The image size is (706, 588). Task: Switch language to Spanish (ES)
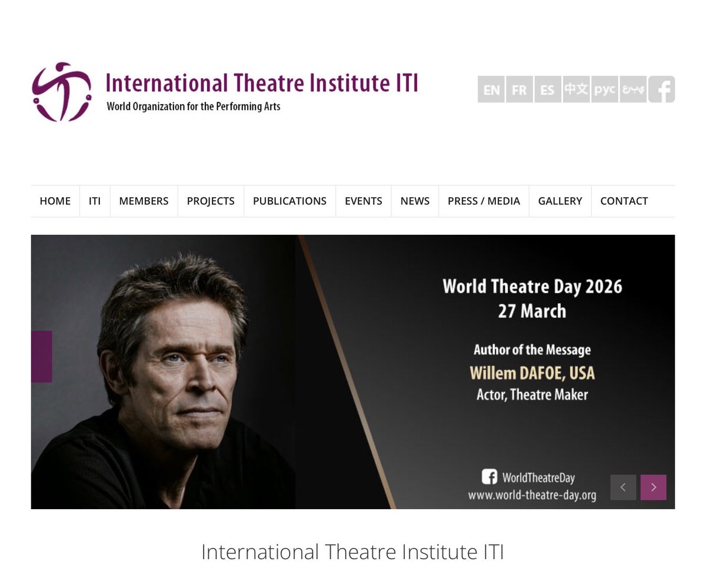pyautogui.click(x=548, y=89)
